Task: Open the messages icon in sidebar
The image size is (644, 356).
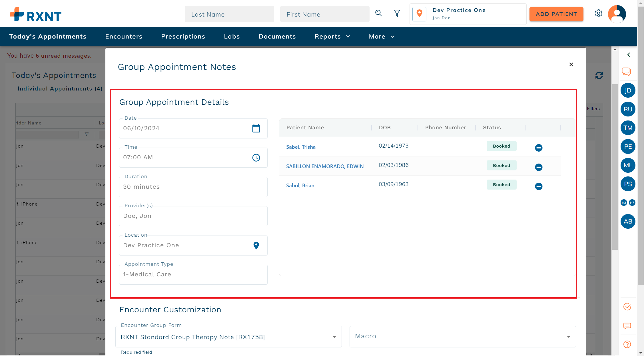Action: click(627, 326)
